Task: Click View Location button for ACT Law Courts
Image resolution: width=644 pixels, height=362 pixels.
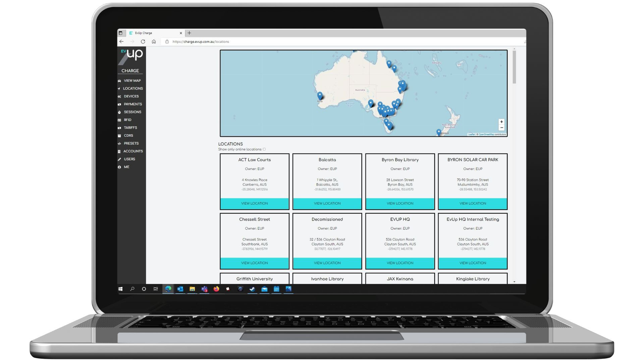Action: point(254,203)
